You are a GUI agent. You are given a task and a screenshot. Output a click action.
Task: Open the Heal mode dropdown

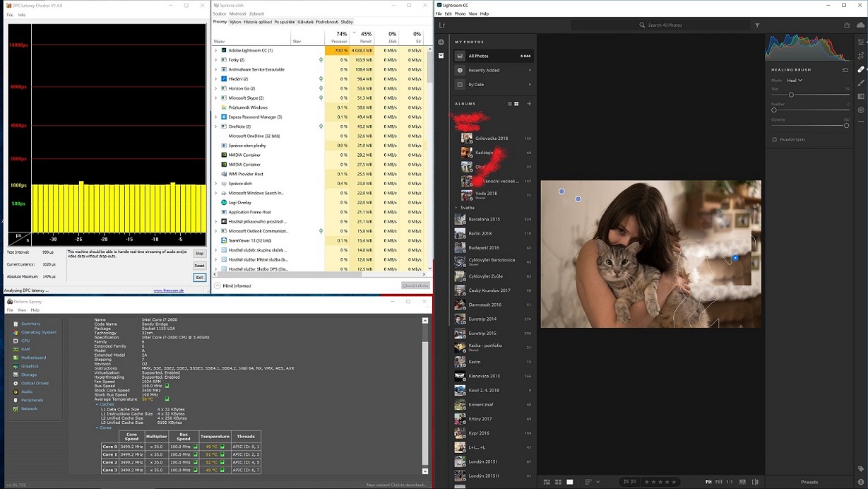point(795,81)
